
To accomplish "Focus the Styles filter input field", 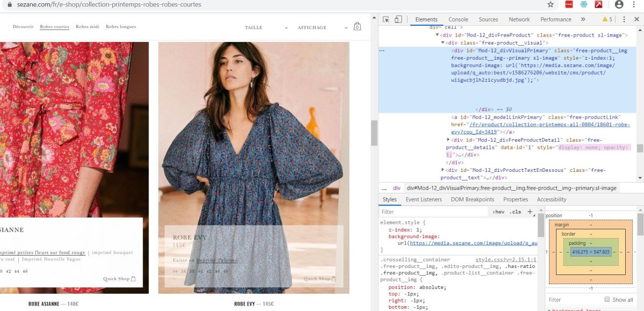I will click(x=434, y=212).
